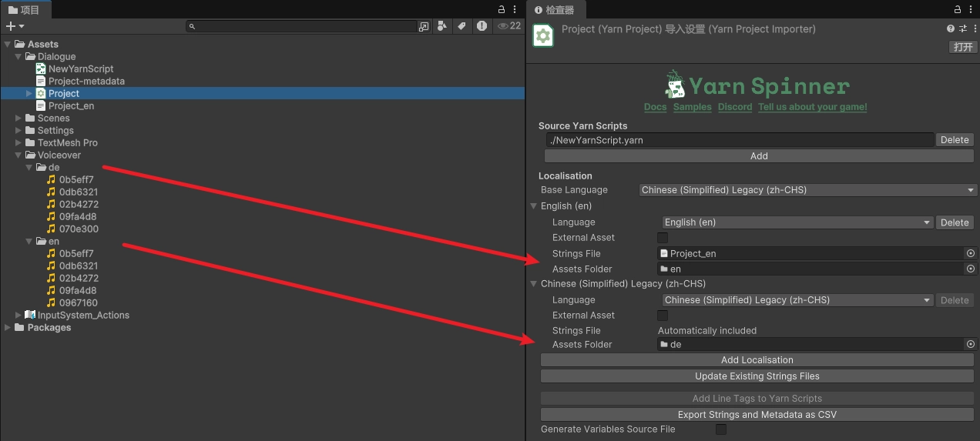The height and width of the screenshot is (441, 980).
Task: Collapse the Voiceover folder
Action: pyautogui.click(x=18, y=155)
